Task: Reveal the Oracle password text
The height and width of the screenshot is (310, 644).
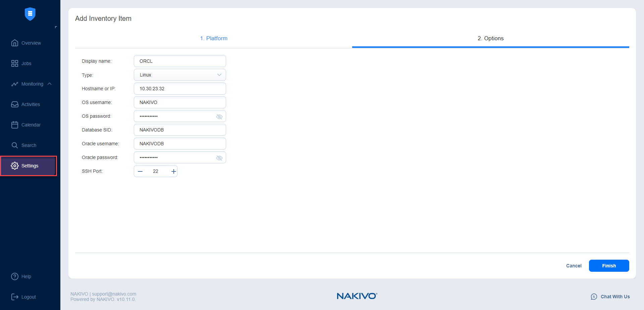Action: point(219,158)
